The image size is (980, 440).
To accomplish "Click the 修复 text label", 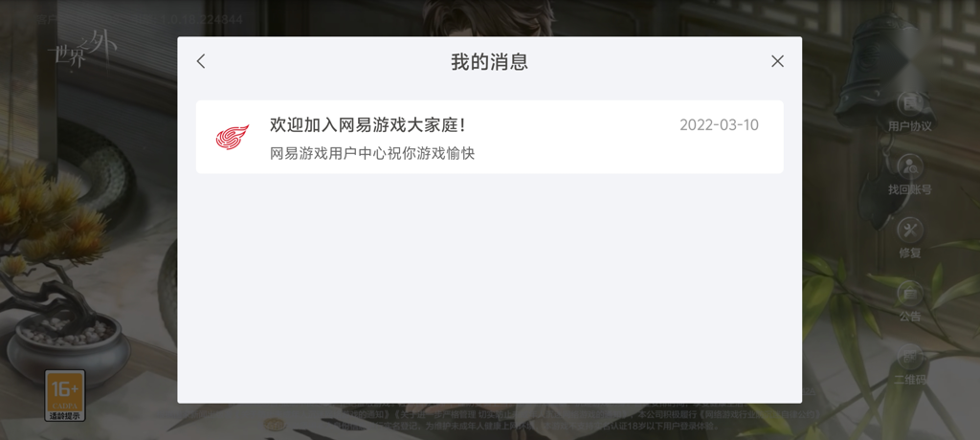I will click(910, 253).
